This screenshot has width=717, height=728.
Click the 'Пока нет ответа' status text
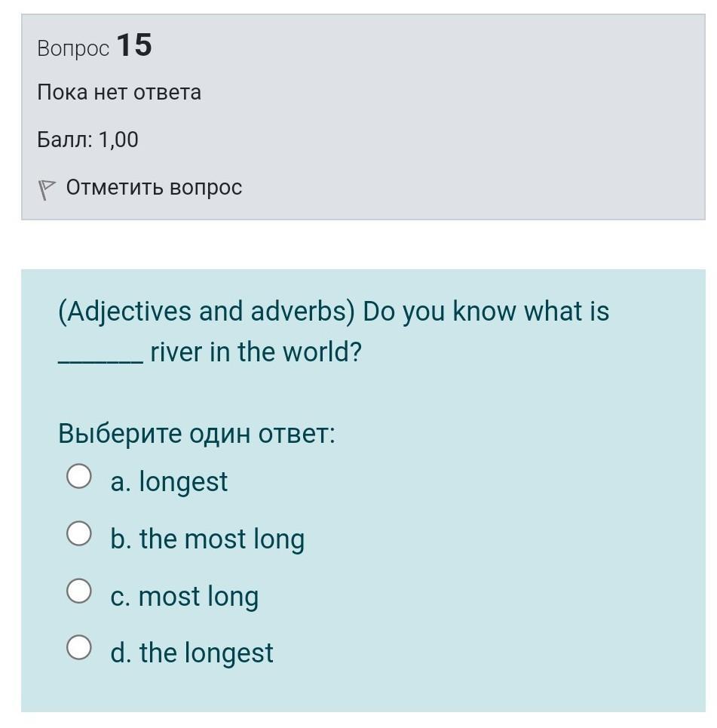click(x=119, y=93)
